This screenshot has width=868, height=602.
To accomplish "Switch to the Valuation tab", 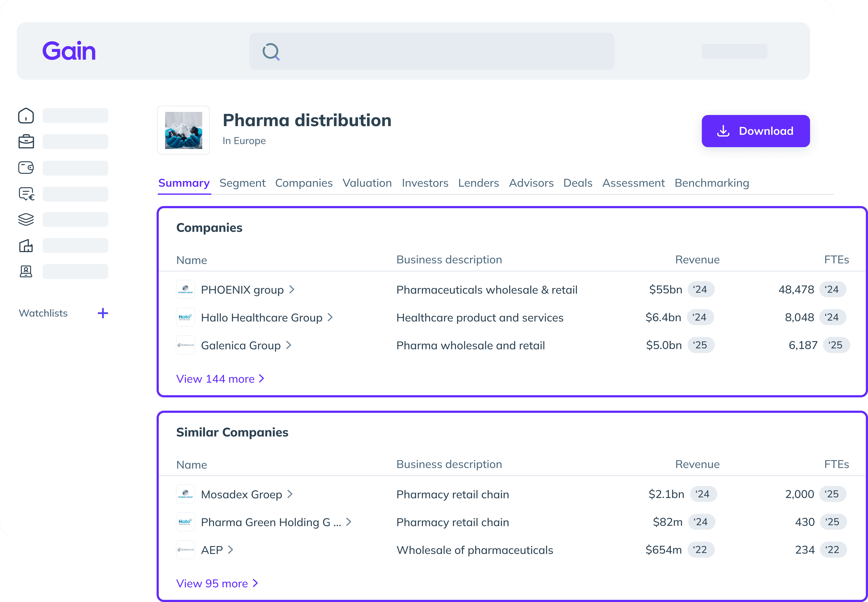I will (x=367, y=183).
